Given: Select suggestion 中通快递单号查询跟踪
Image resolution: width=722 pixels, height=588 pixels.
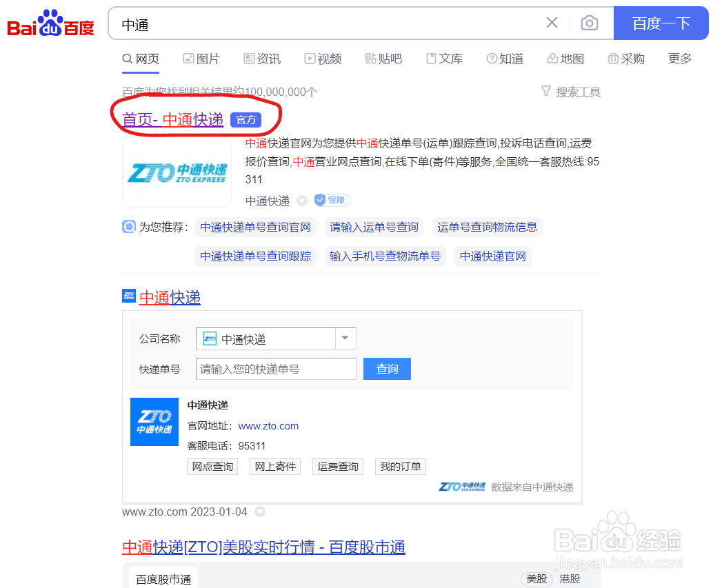Looking at the screenshot, I should 256,256.
